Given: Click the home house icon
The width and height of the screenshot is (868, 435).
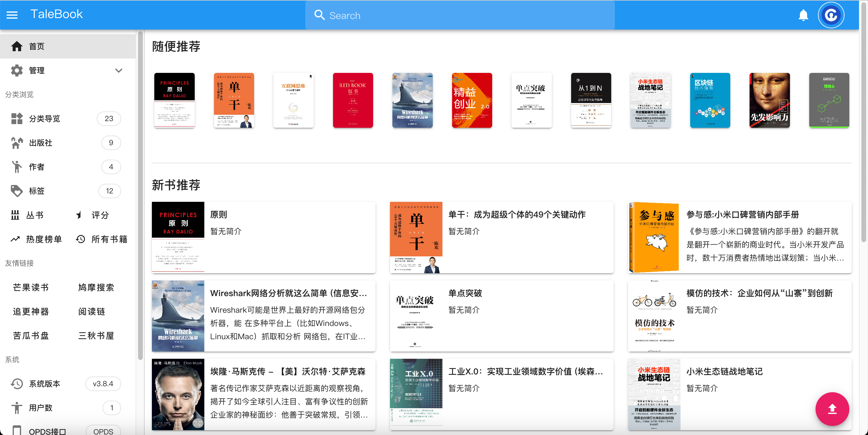Looking at the screenshot, I should click(17, 46).
